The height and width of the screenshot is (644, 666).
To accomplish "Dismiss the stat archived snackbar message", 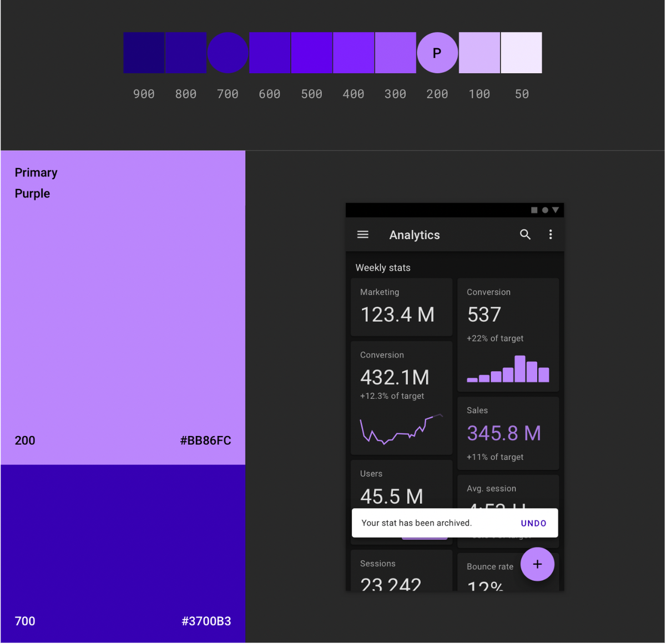I will (x=417, y=523).
